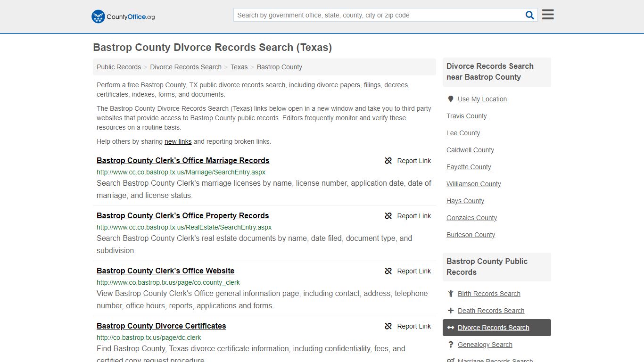
Task: Click the location pin icon beside Use My Location
Action: (451, 99)
